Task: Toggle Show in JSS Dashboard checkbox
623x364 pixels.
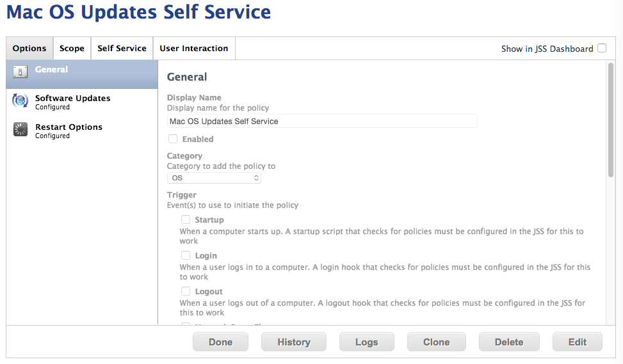Action: (x=602, y=48)
